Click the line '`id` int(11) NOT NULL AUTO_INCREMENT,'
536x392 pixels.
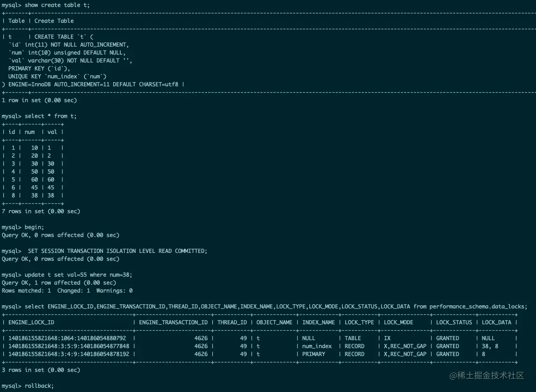pos(69,45)
